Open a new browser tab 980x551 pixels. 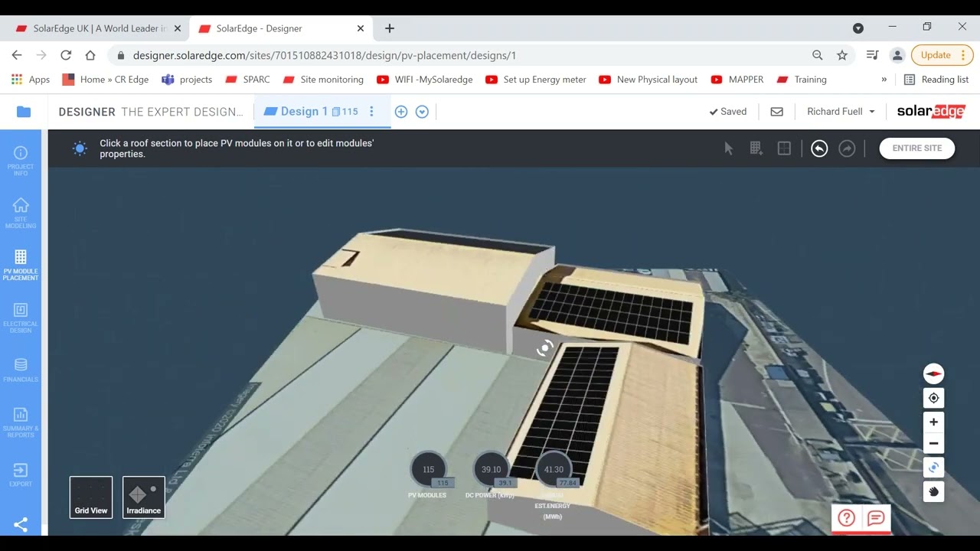pyautogui.click(x=390, y=28)
